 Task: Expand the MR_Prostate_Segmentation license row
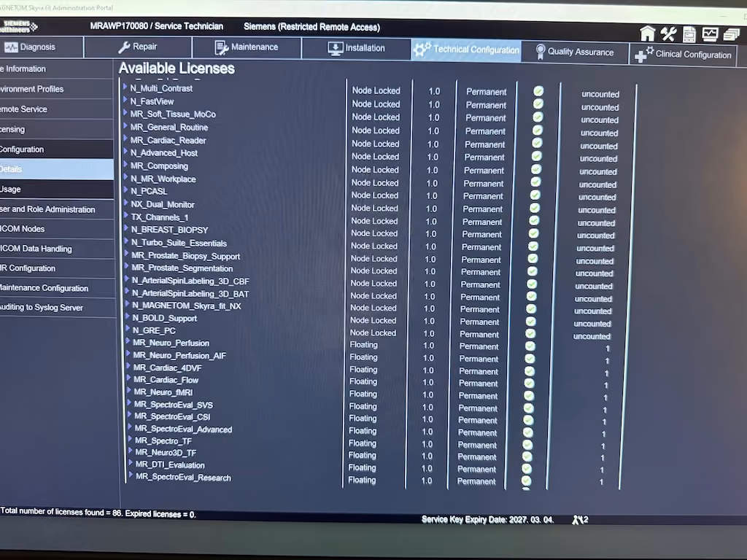(127, 267)
